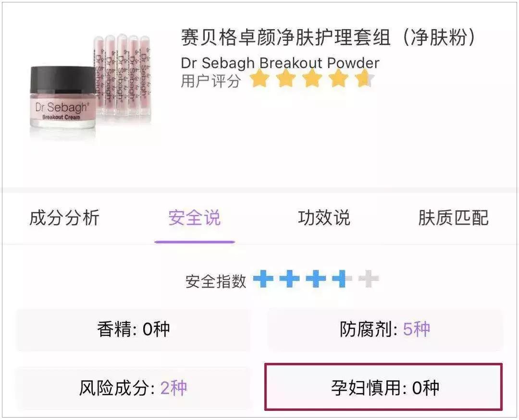Open the 孕妇慎用: 0种 card
This screenshot has height=420, width=519.
(x=383, y=387)
